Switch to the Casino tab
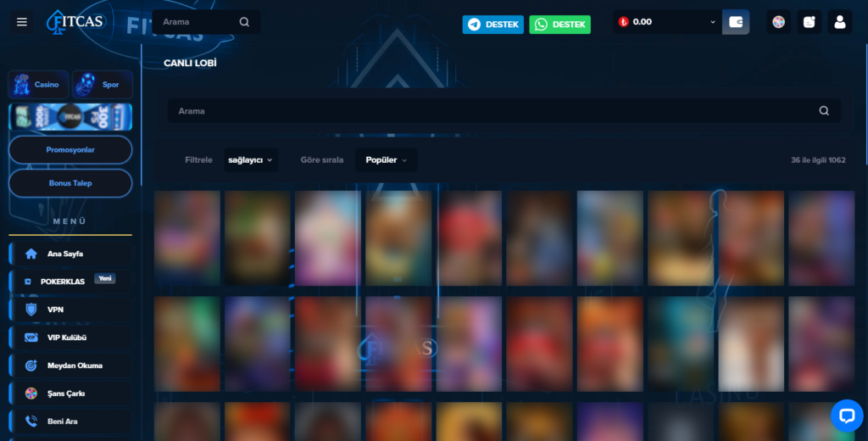This screenshot has height=441, width=868. click(38, 85)
